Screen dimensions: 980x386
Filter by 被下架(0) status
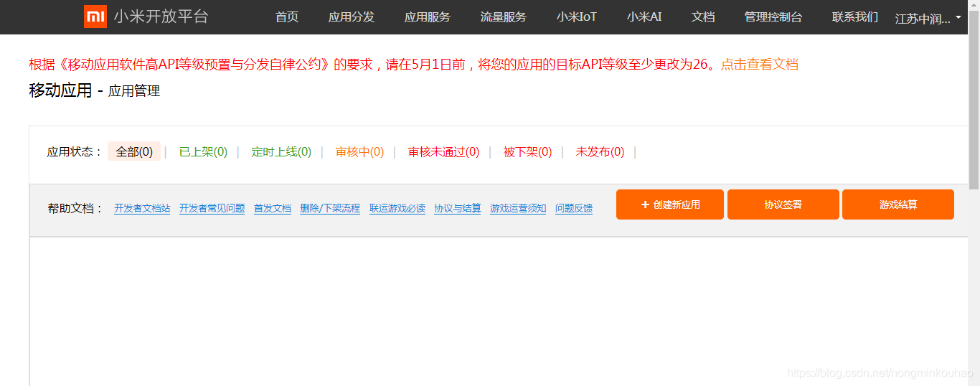527,152
